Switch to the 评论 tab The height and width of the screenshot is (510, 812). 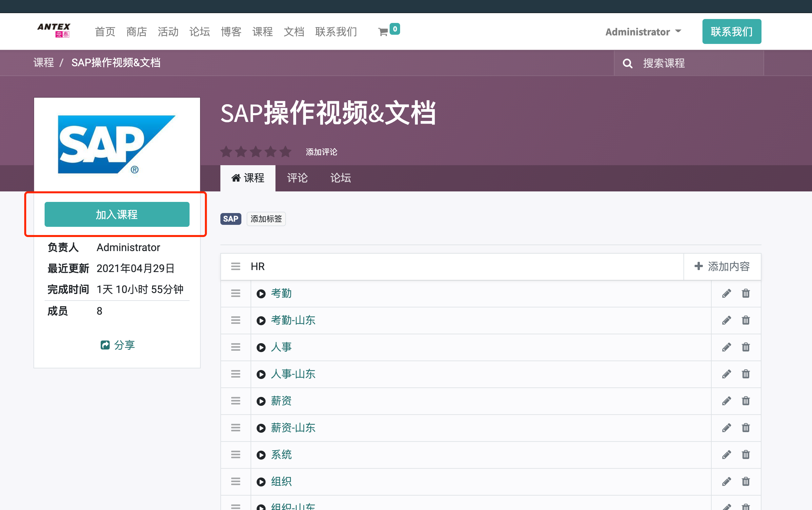click(297, 178)
